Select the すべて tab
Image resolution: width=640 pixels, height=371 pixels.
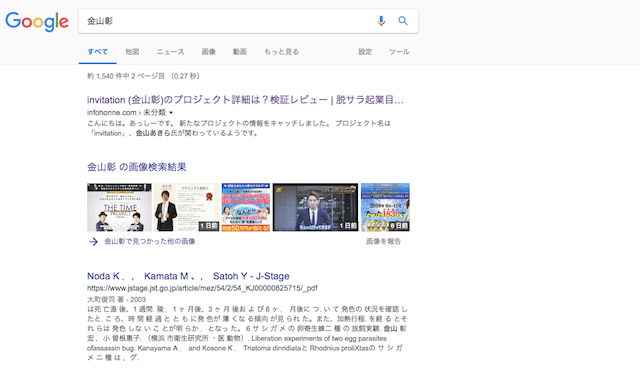[x=98, y=52]
